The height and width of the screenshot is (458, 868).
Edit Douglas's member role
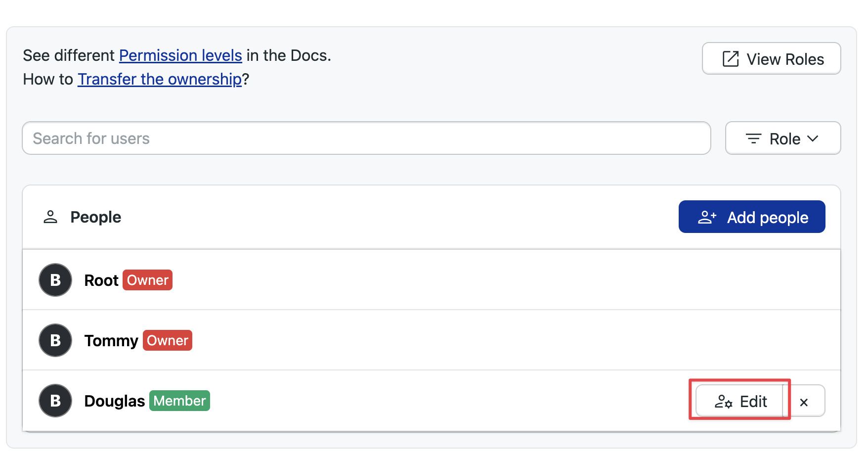click(x=739, y=401)
